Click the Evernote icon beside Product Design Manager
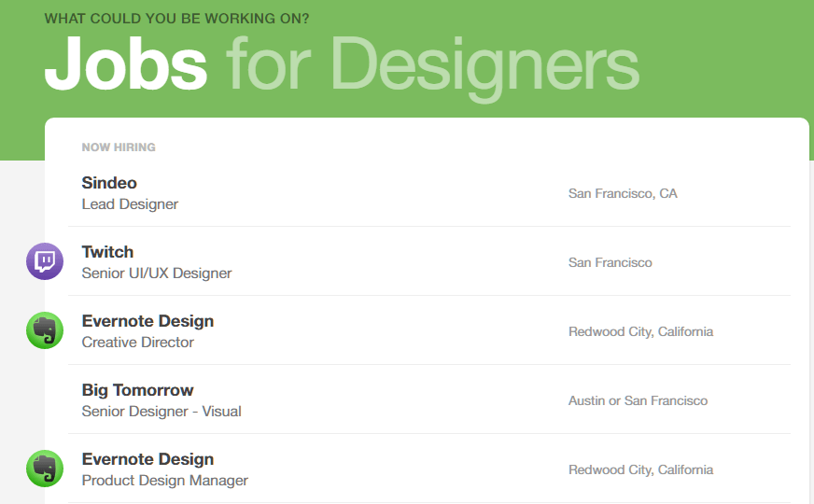 (45, 469)
